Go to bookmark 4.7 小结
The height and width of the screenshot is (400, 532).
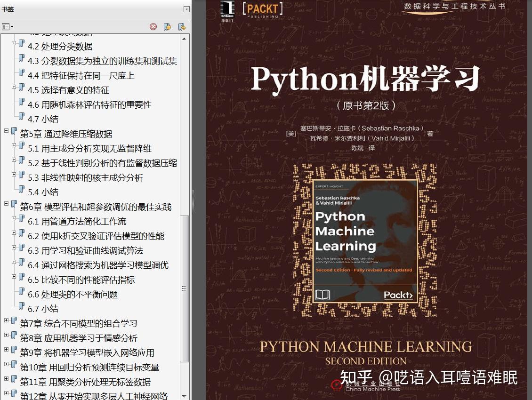(43, 120)
